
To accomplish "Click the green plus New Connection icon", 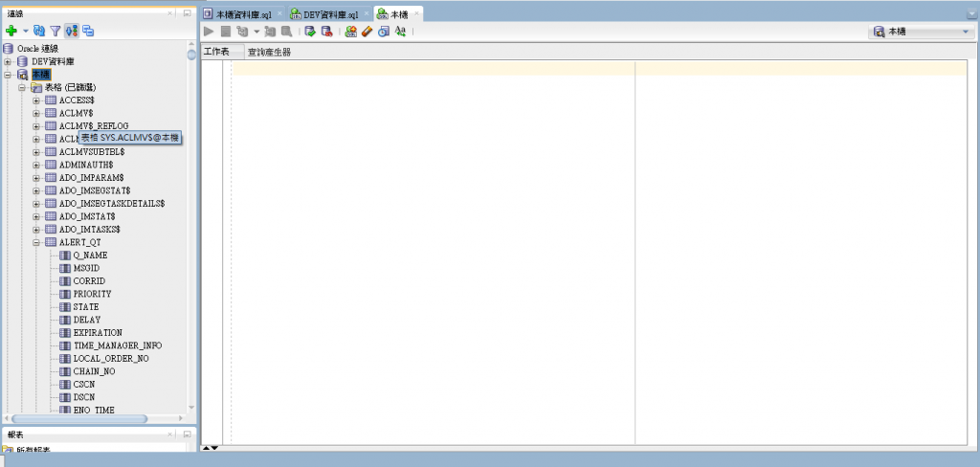I will 11,31.
